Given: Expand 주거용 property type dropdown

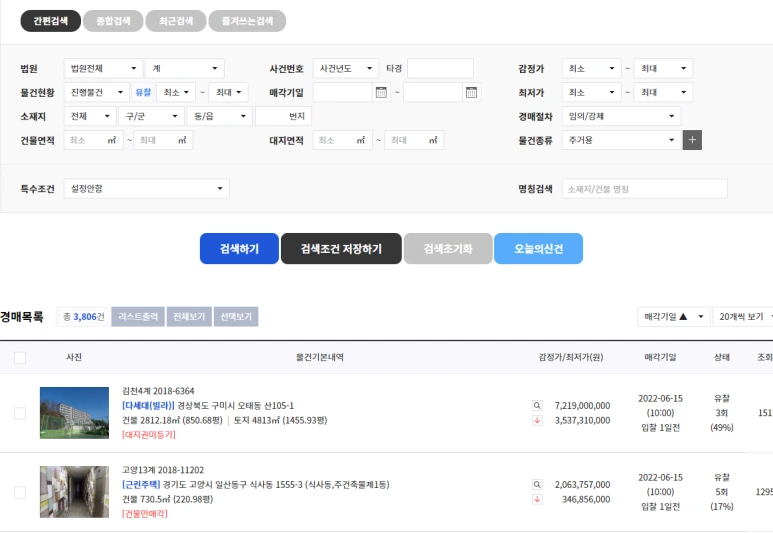Looking at the screenshot, I should coord(621,140).
